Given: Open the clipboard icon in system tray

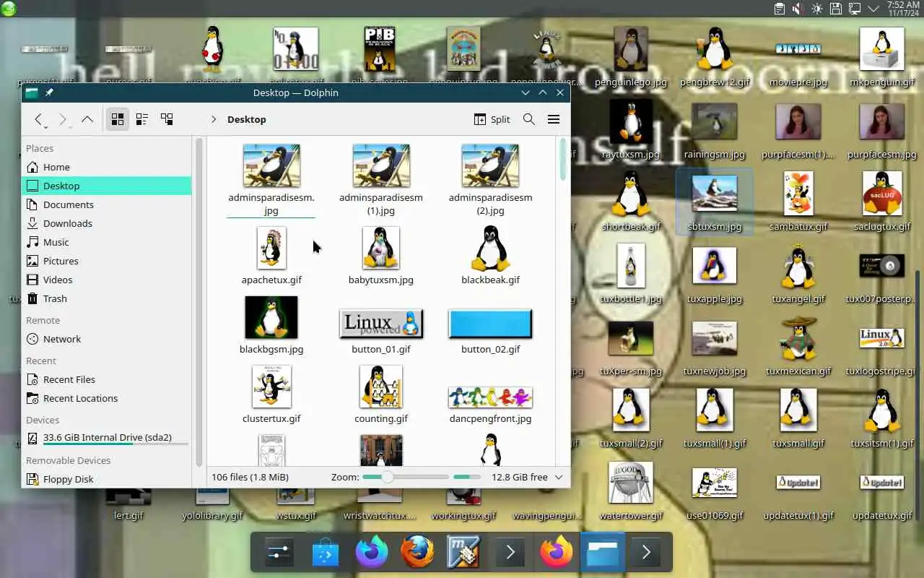Looking at the screenshot, I should pos(780,9).
